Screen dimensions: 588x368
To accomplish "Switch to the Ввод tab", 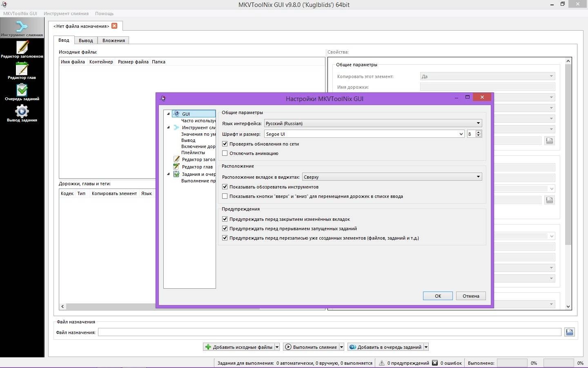I will (x=64, y=40).
